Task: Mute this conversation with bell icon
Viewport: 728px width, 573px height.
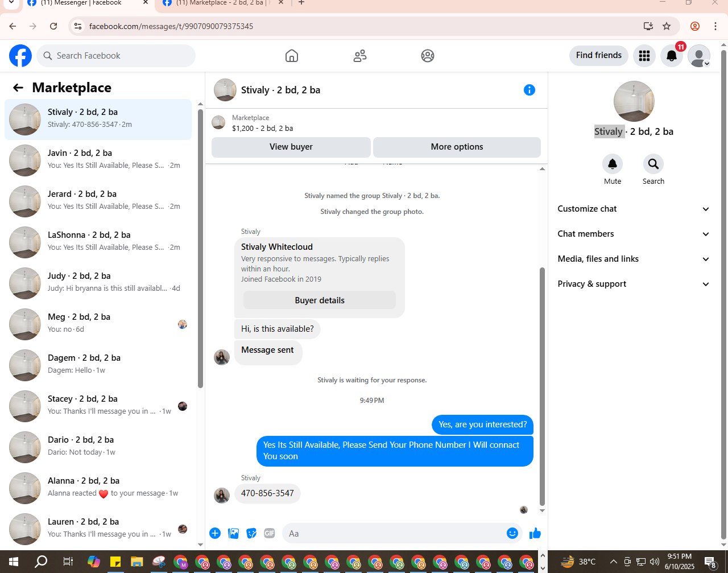Action: click(x=613, y=164)
